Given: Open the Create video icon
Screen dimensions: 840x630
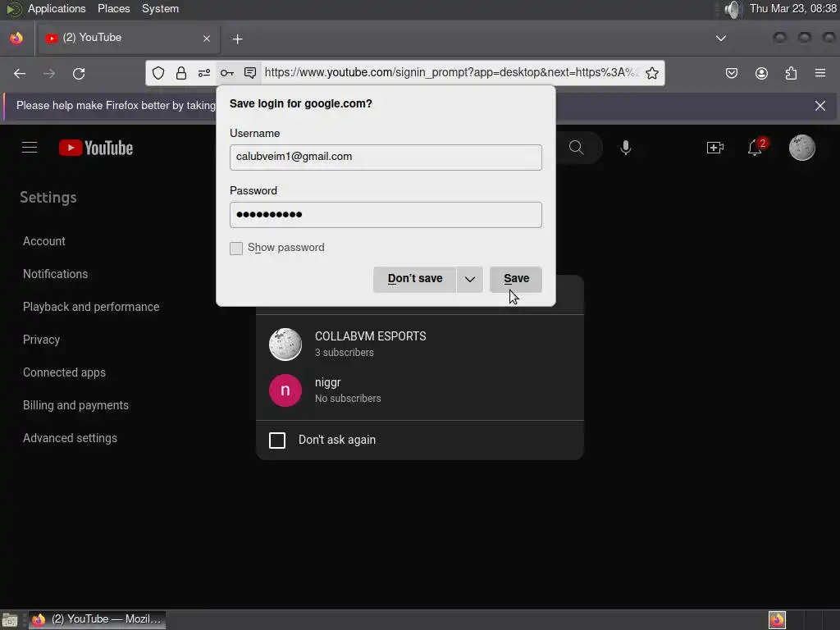Looking at the screenshot, I should click(x=715, y=148).
